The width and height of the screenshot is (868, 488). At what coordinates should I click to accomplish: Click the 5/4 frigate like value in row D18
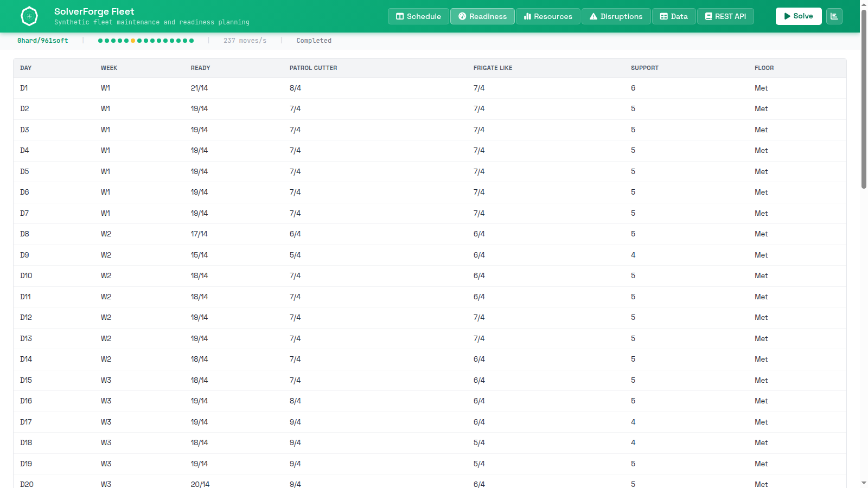(479, 442)
